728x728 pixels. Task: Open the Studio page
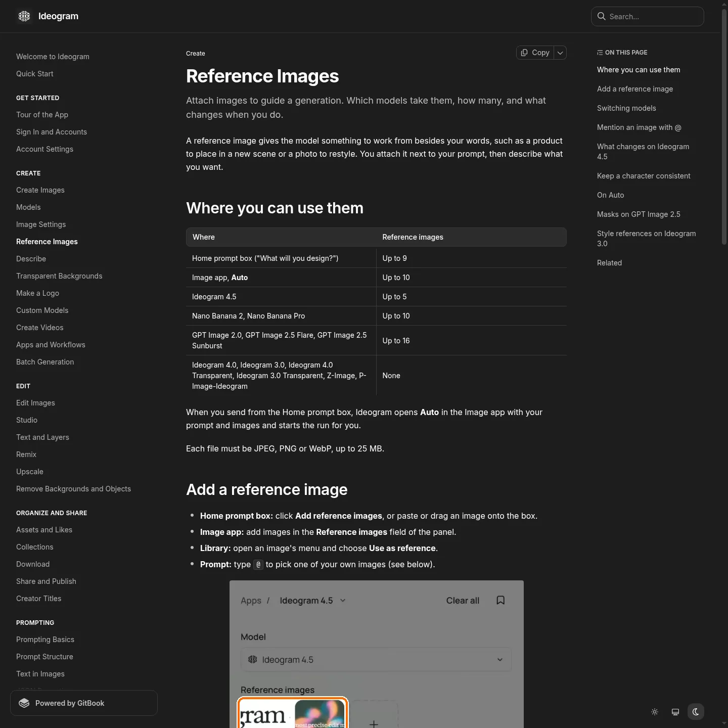pos(27,420)
